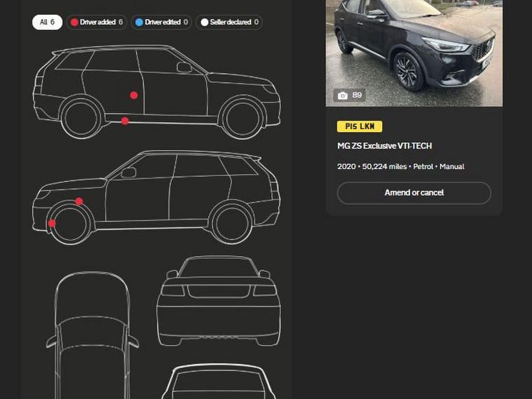
Task: Open the MG ZS vehicle photo
Action: (414, 49)
